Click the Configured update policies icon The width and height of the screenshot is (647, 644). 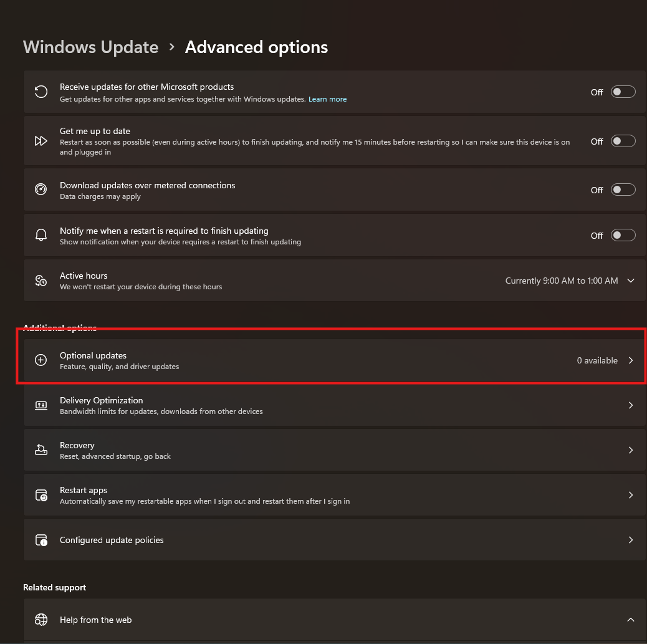click(41, 540)
